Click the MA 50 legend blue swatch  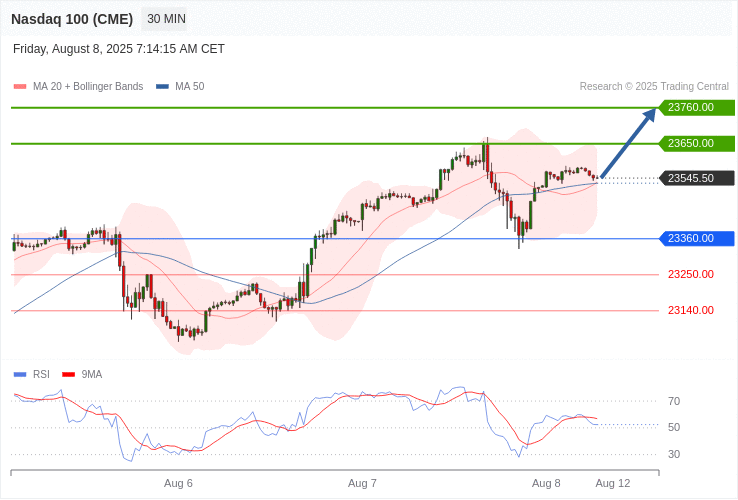162,87
